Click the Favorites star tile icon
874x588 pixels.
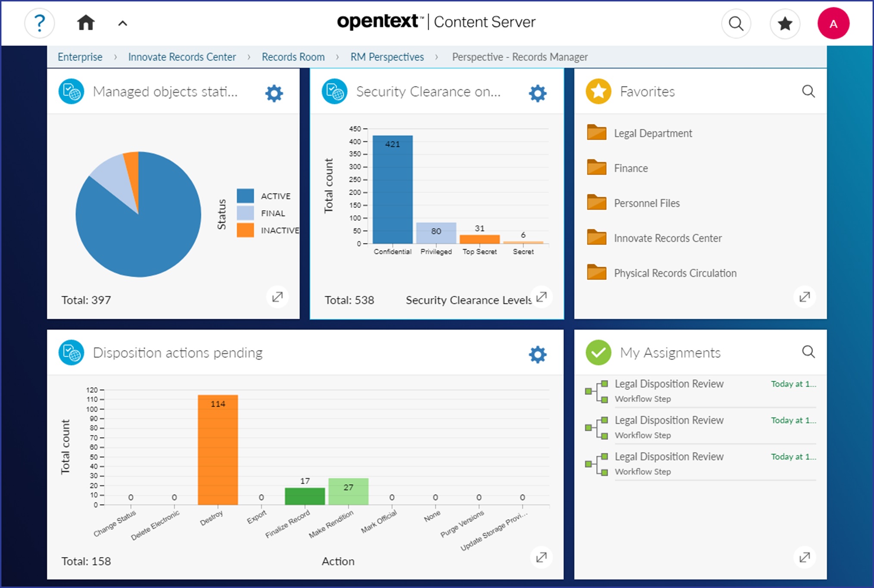[x=598, y=91]
